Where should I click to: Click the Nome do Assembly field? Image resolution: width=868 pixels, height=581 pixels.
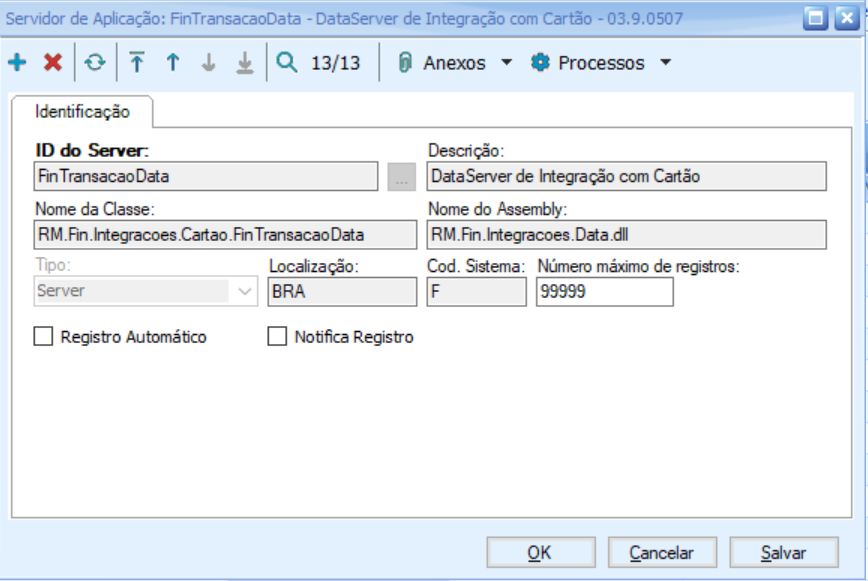click(x=627, y=235)
